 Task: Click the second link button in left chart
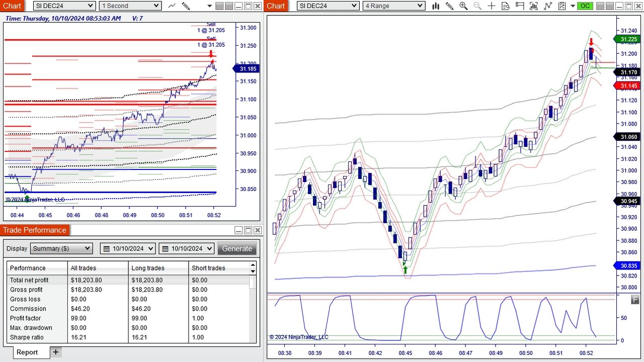tap(229, 6)
